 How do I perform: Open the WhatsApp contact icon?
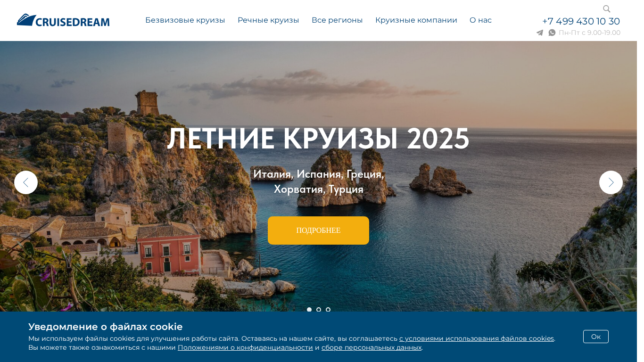click(552, 33)
